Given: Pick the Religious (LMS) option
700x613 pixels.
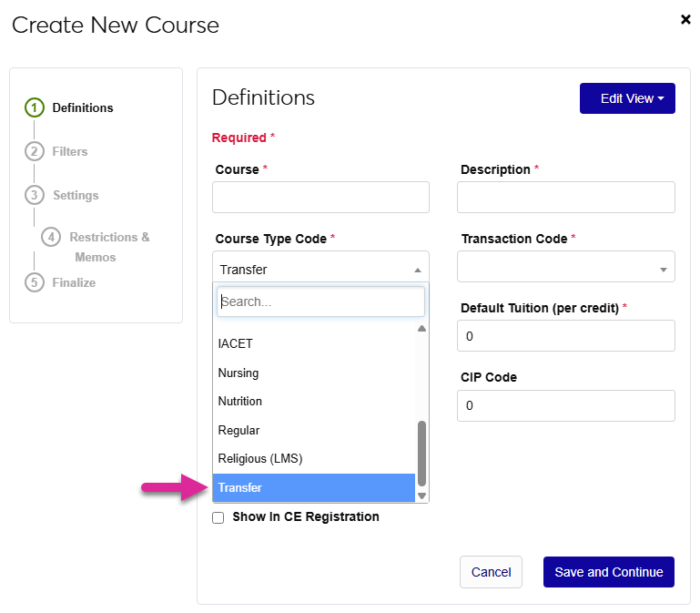Looking at the screenshot, I should pyautogui.click(x=259, y=458).
